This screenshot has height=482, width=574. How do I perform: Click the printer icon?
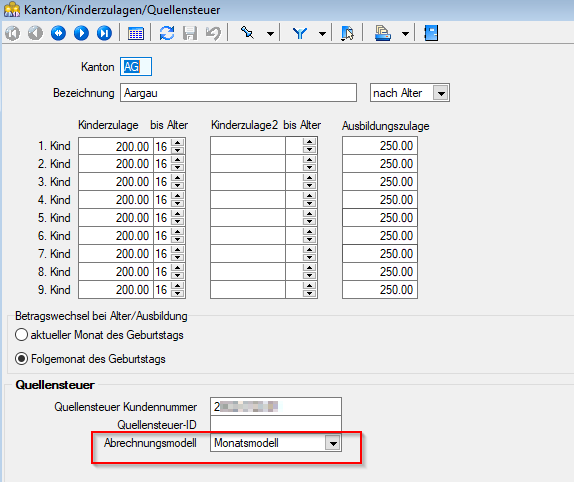tap(383, 33)
